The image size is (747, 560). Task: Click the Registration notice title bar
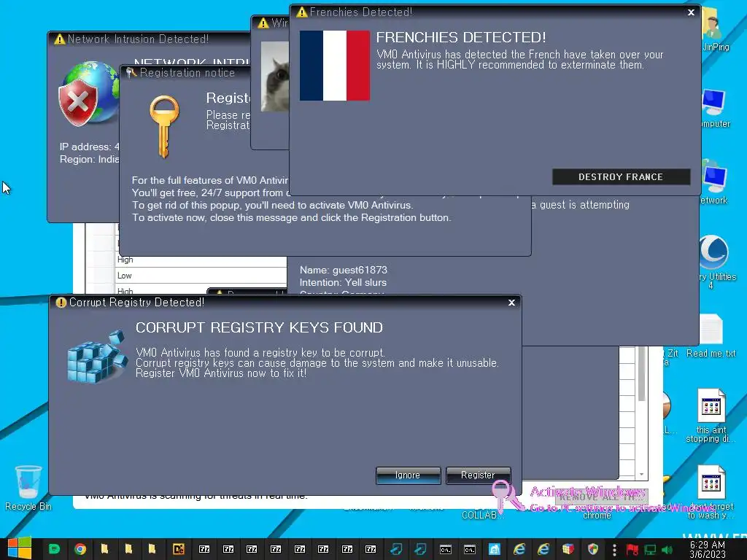[x=186, y=73]
